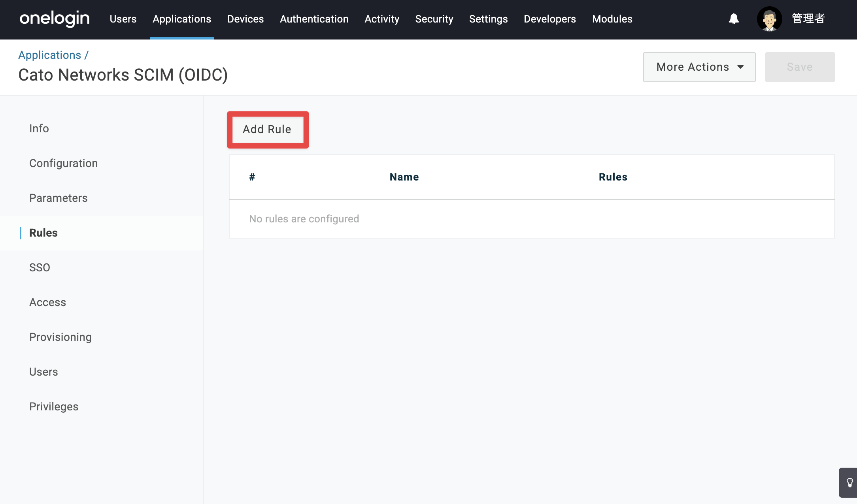Viewport: 857px width, 504px height.
Task: Click the Add Rule button
Action: [267, 130]
